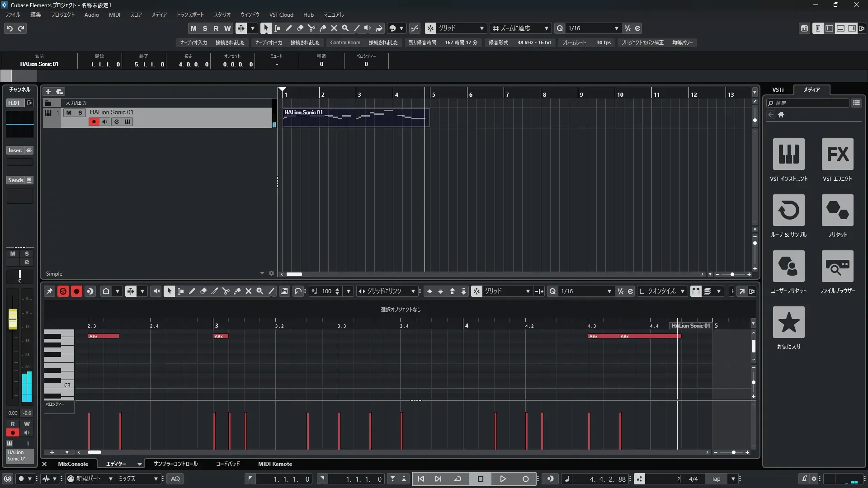868x488 pixels.
Task: Open VST Instruments in Media panel
Action: pyautogui.click(x=788, y=154)
